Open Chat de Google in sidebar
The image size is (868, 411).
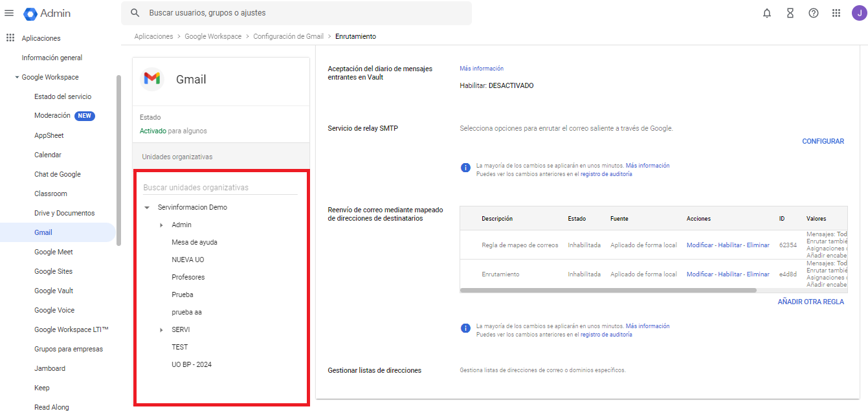click(58, 174)
